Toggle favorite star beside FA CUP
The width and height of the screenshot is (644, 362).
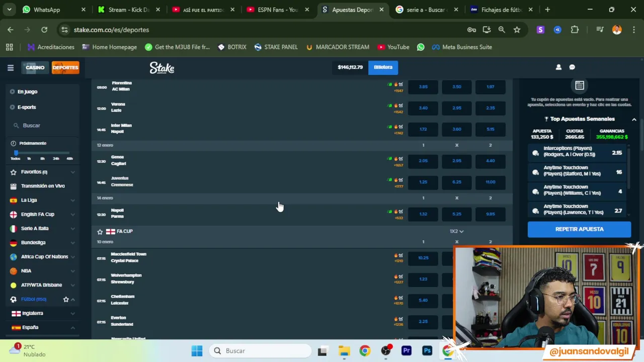[100, 232]
